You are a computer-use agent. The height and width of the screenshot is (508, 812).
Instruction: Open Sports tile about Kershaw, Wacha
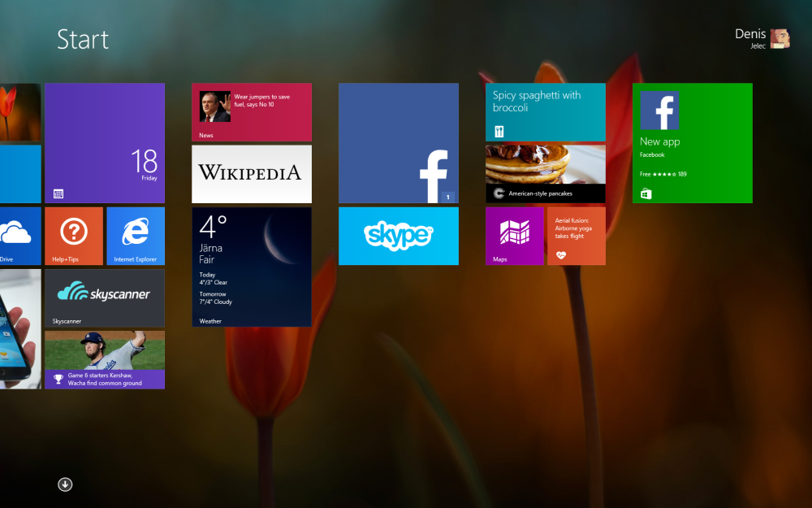click(104, 359)
